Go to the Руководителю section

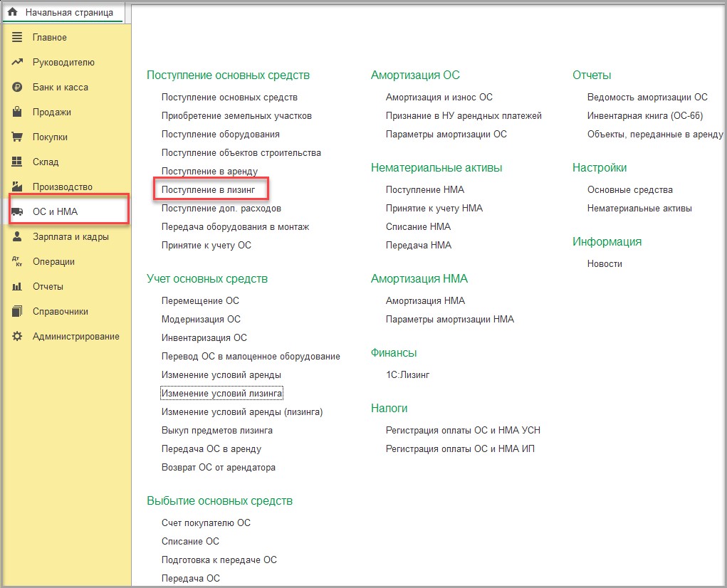point(63,63)
